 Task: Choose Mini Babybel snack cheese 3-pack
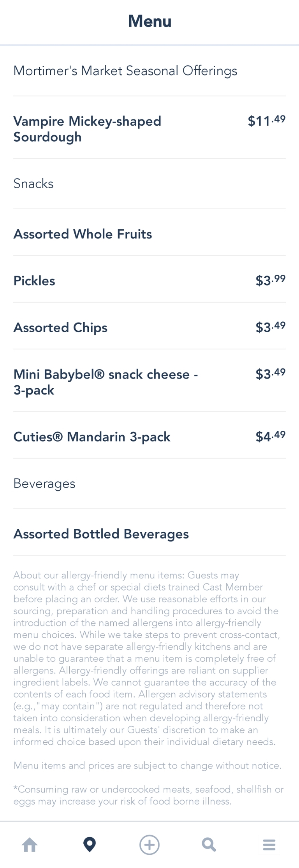tap(106, 382)
